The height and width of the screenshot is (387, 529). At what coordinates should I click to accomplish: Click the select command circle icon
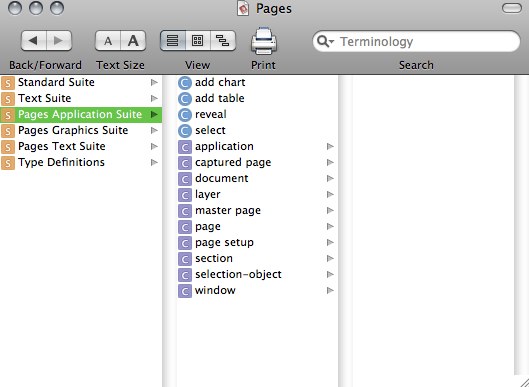185,131
